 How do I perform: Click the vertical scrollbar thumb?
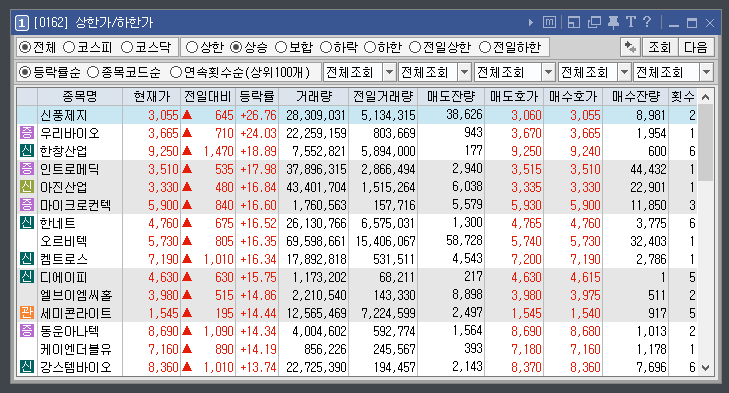pyautogui.click(x=705, y=142)
